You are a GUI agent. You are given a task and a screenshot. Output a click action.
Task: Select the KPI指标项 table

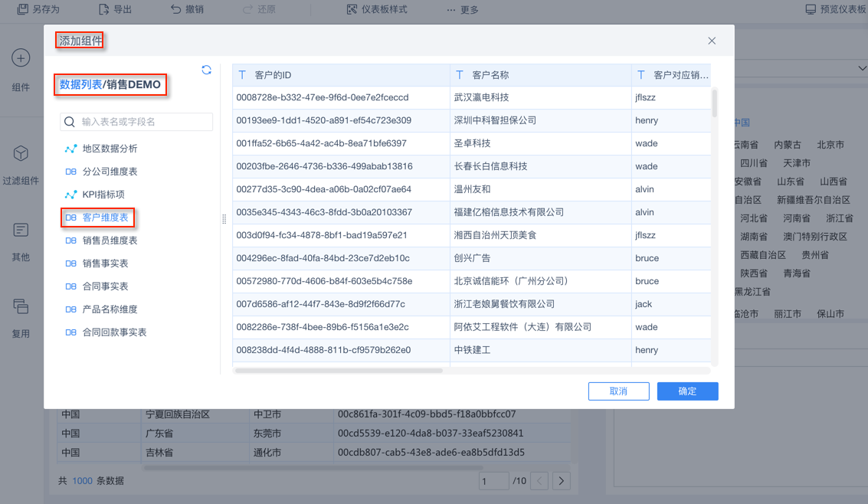pos(103,195)
